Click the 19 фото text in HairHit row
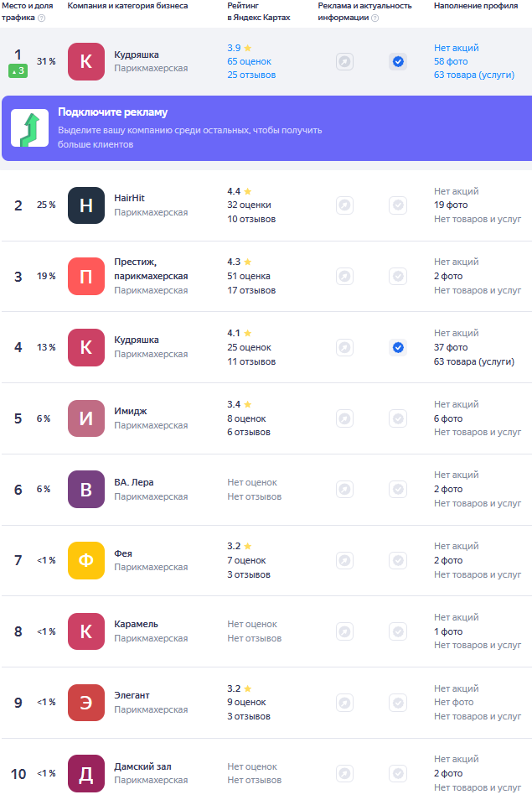The image size is (532, 805). [451, 205]
